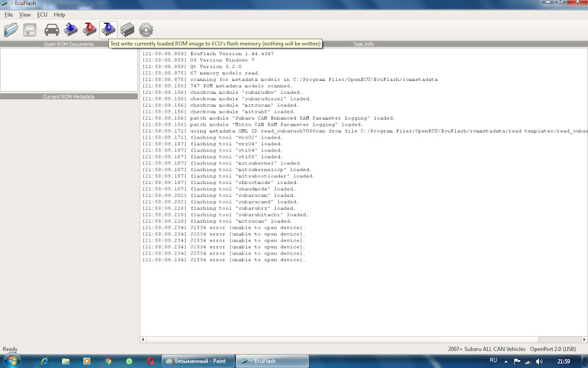Click the test write to ECU icon

pyautogui.click(x=108, y=29)
